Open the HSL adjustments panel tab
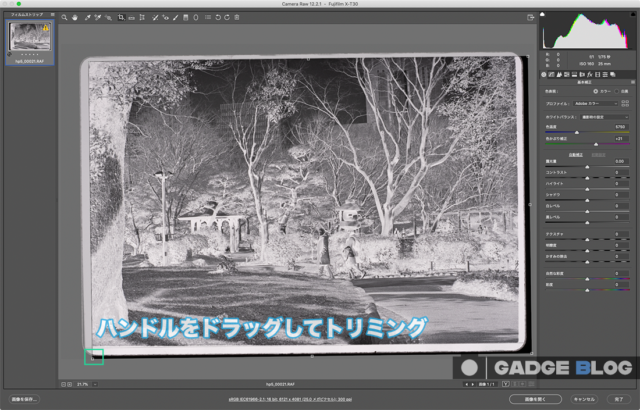 coord(567,75)
